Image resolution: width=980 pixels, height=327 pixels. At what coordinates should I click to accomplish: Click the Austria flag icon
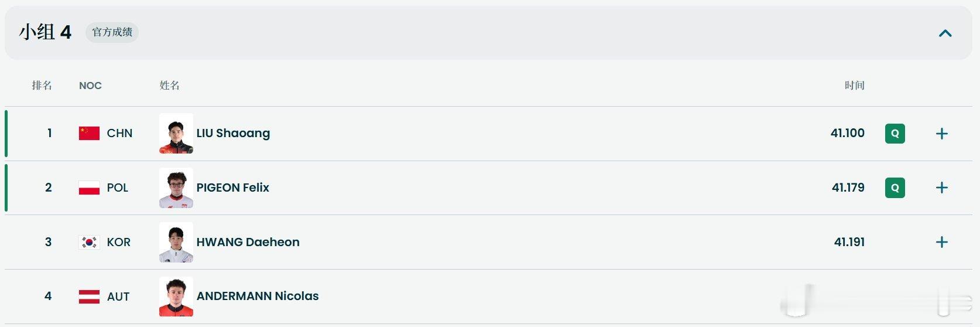(x=89, y=297)
